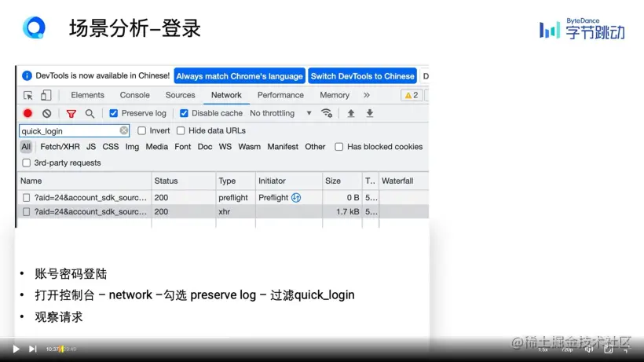The height and width of the screenshot is (362, 644).
Task: Sort by the Initiator column header
Action: click(x=289, y=181)
